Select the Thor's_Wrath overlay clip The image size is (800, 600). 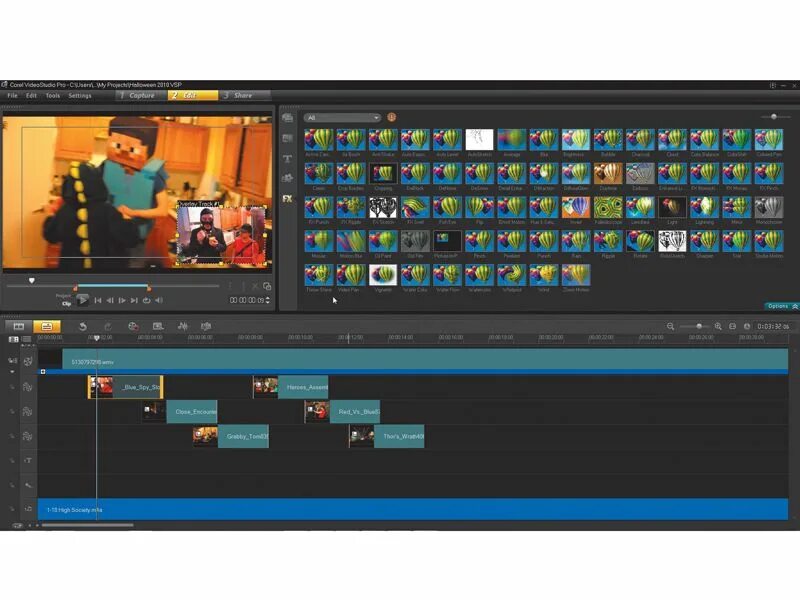(387, 436)
